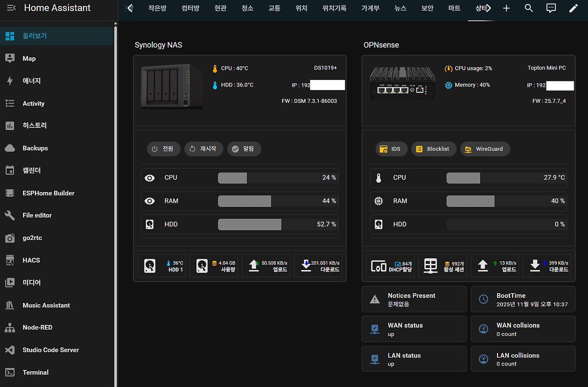Click the NAS CPU 24 % bar
Viewport: 588px width, 387px height.
(x=277, y=178)
